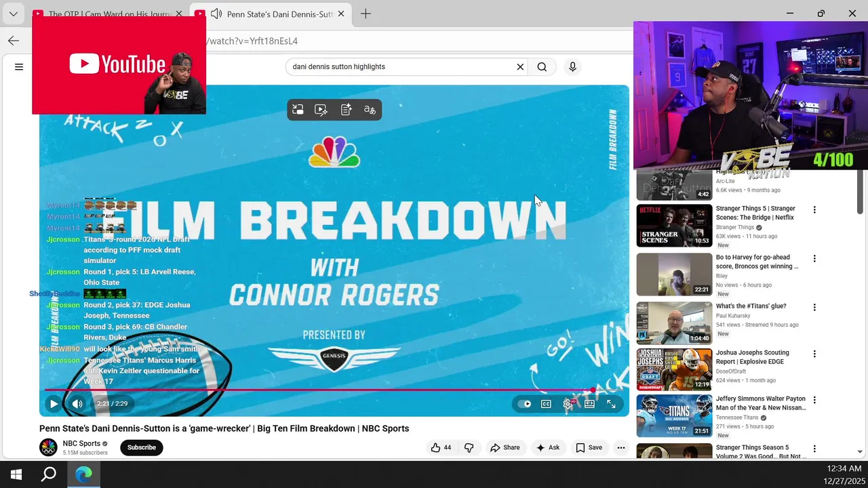
Task: Open options for Bo to Harvey video
Action: [x=814, y=259]
